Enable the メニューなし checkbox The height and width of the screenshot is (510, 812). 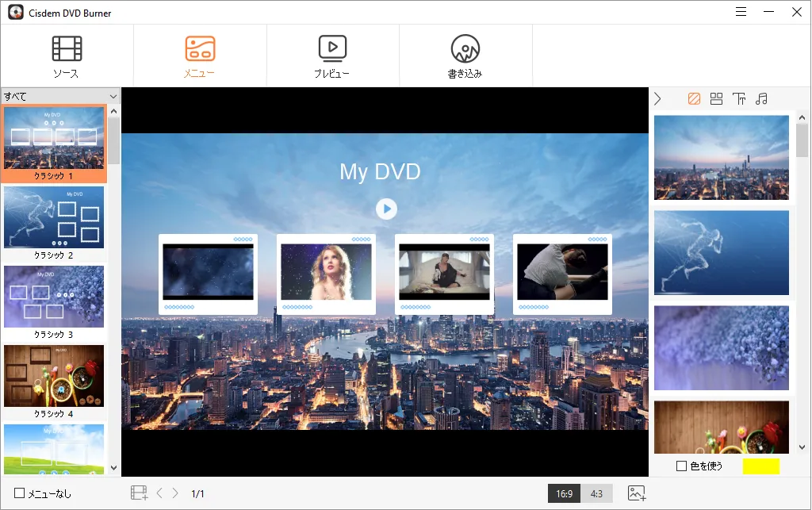[21, 493]
